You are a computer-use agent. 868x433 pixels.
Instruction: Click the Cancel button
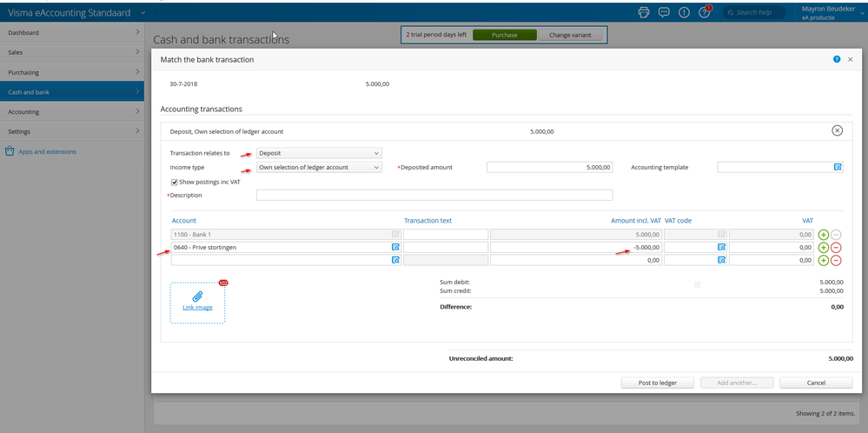816,383
